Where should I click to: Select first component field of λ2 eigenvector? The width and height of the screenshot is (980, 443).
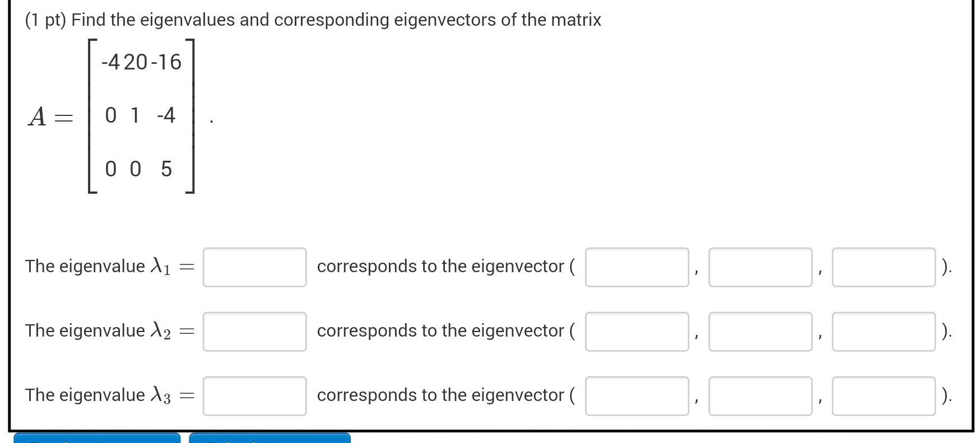(637, 332)
